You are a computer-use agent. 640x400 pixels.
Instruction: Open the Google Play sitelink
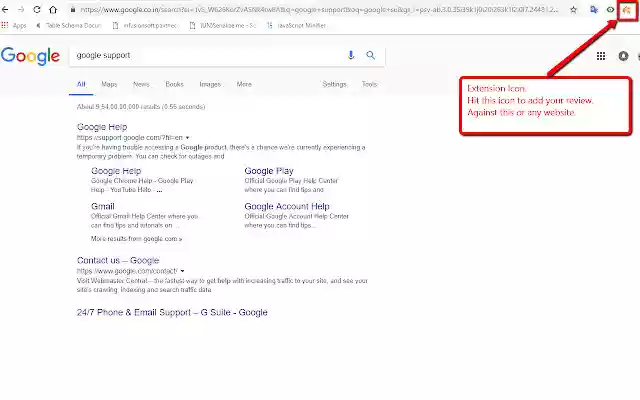(269, 171)
